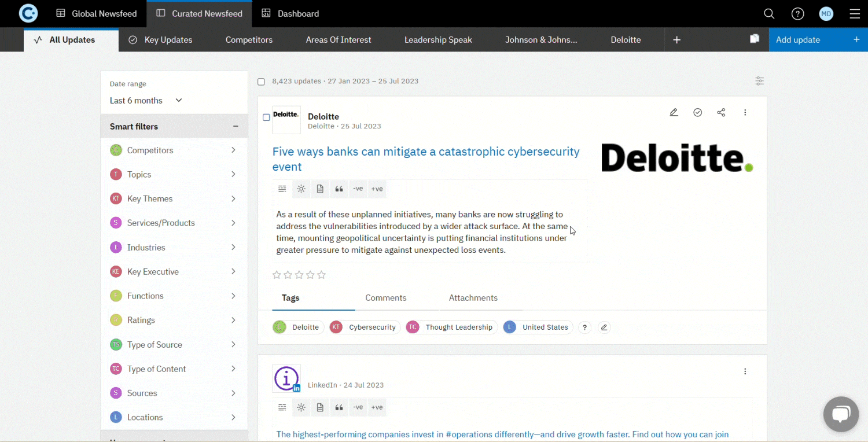Switch to Comments tab in Deloitte card
The width and height of the screenshot is (868, 442).
[x=386, y=298]
